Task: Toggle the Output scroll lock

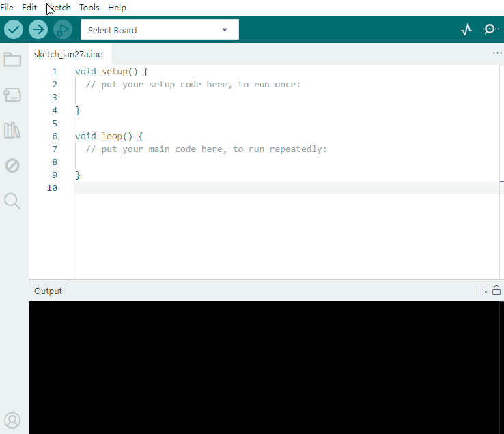Action: [x=496, y=290]
